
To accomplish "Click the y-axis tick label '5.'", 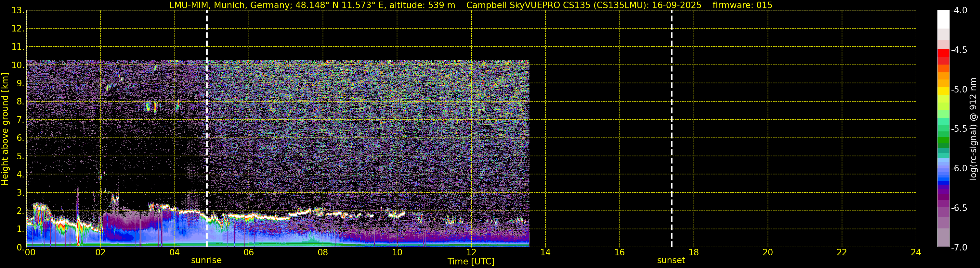I will (20, 156).
